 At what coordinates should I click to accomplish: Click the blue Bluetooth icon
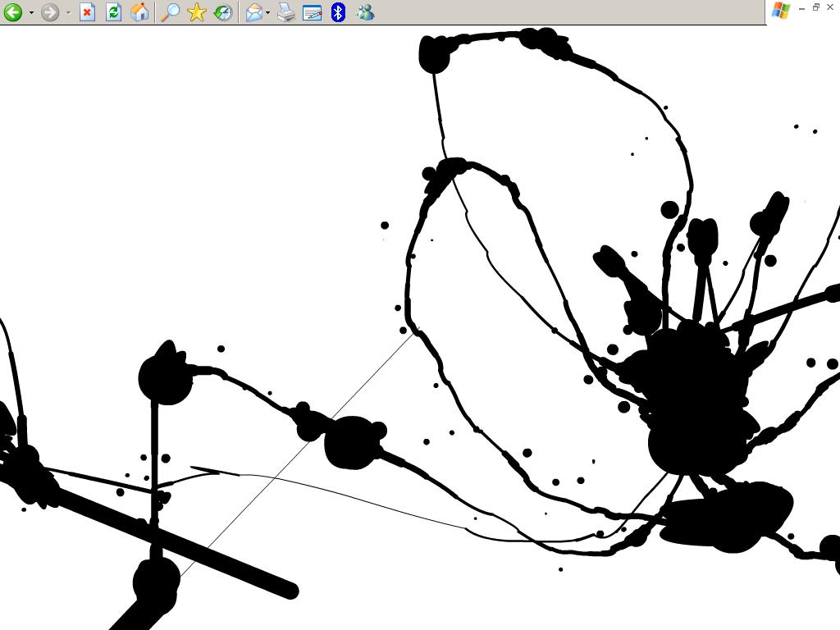coord(338,12)
